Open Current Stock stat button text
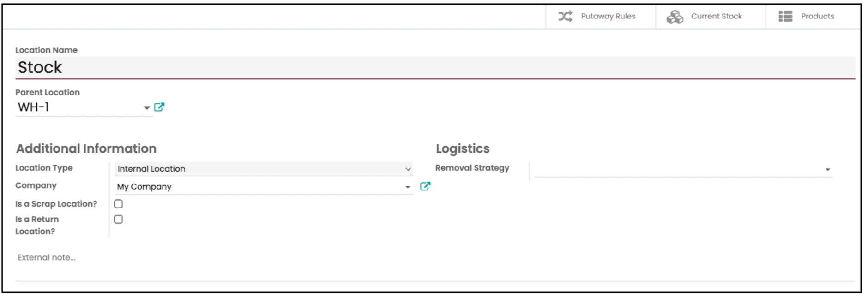This screenshot has width=868, height=297. tap(717, 16)
